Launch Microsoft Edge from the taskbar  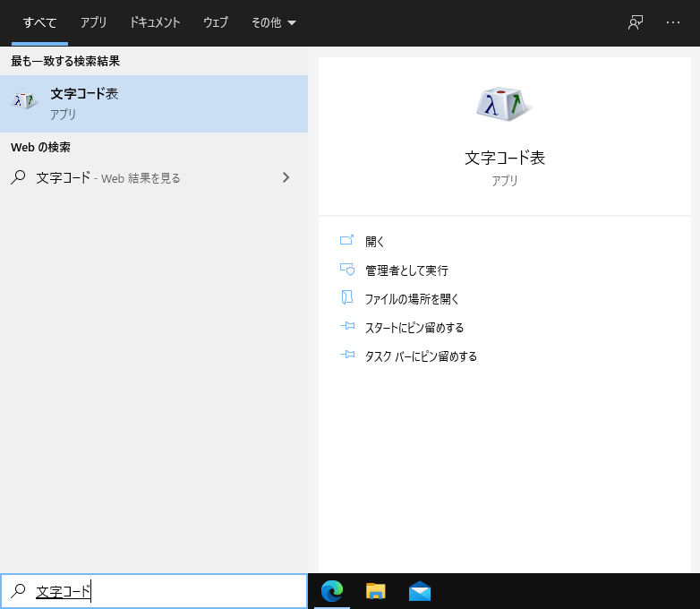[332, 591]
